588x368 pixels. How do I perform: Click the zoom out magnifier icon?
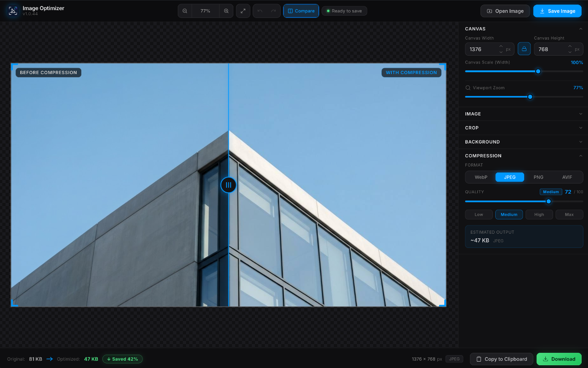(x=185, y=11)
